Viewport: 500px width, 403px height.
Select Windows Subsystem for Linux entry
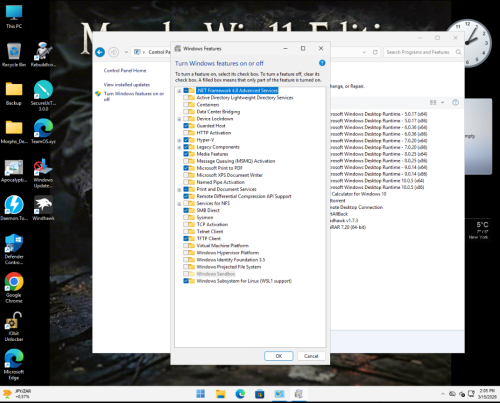coord(244,281)
